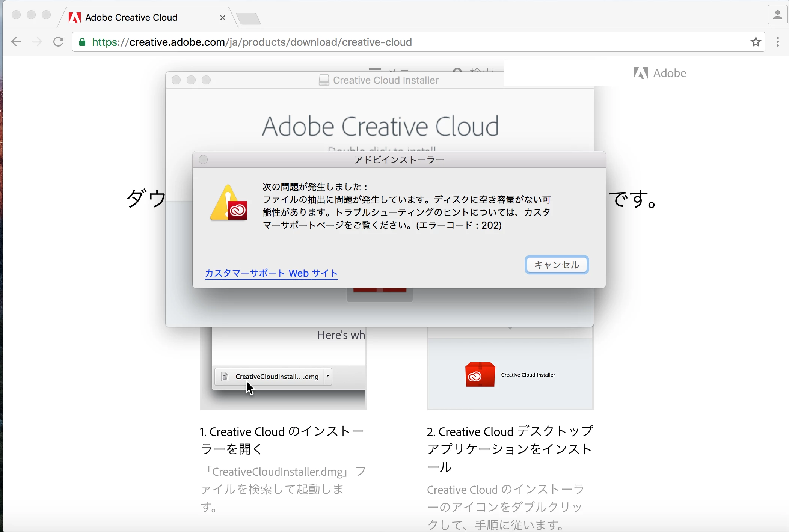Bookmark page with the star icon
This screenshot has height=532, width=789.
pos(756,42)
